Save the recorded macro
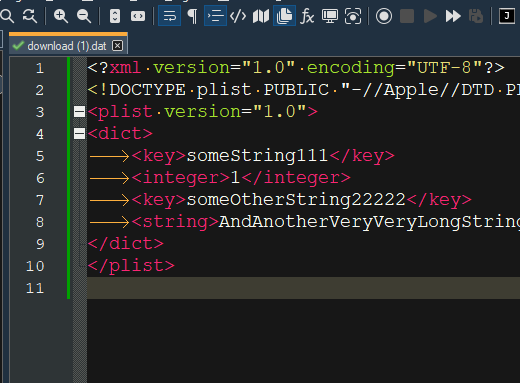 click(476, 16)
